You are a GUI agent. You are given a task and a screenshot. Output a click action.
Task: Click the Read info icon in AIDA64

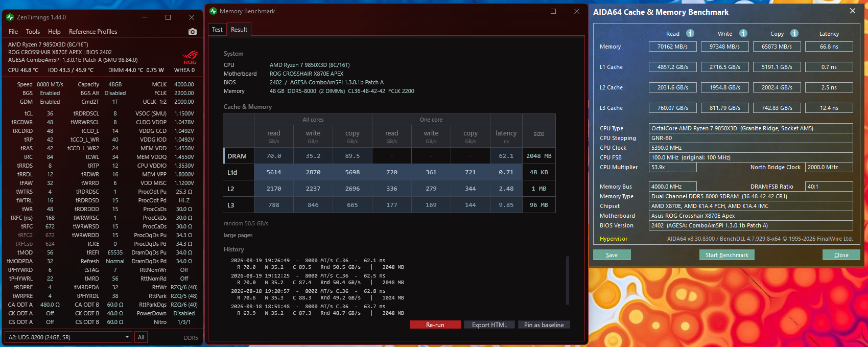click(x=690, y=33)
